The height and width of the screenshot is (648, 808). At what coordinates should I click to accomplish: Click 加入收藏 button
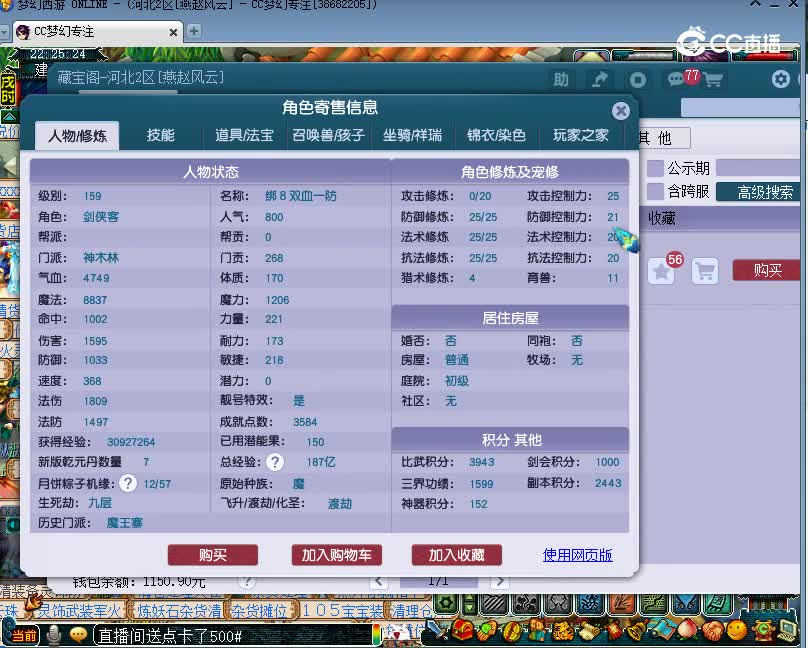coord(457,555)
